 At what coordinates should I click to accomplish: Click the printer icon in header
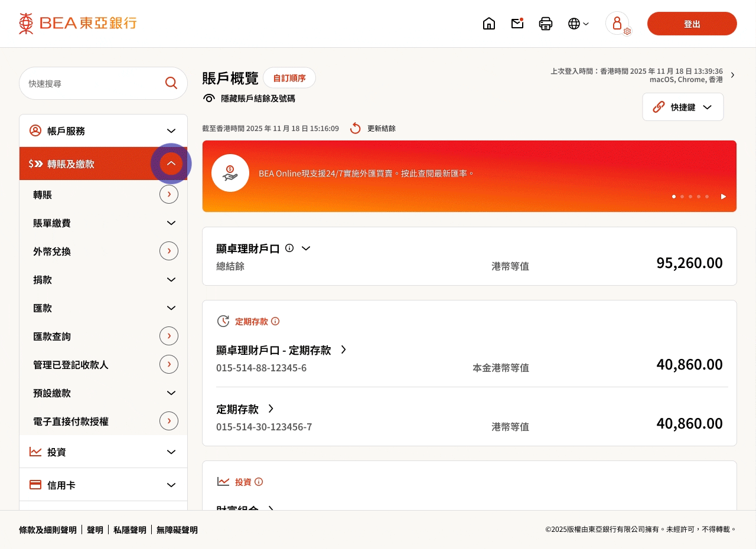click(546, 24)
